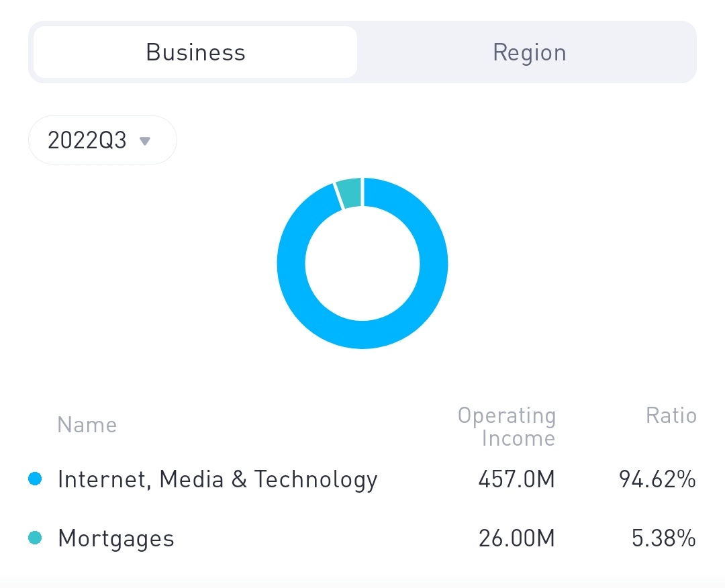
Task: Click the empty center of the donut chart
Action: pos(362,263)
